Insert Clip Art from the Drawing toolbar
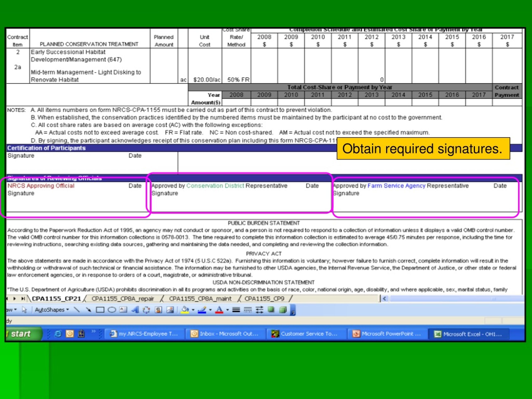Viewport: 532px width, 399px height. click(158, 310)
